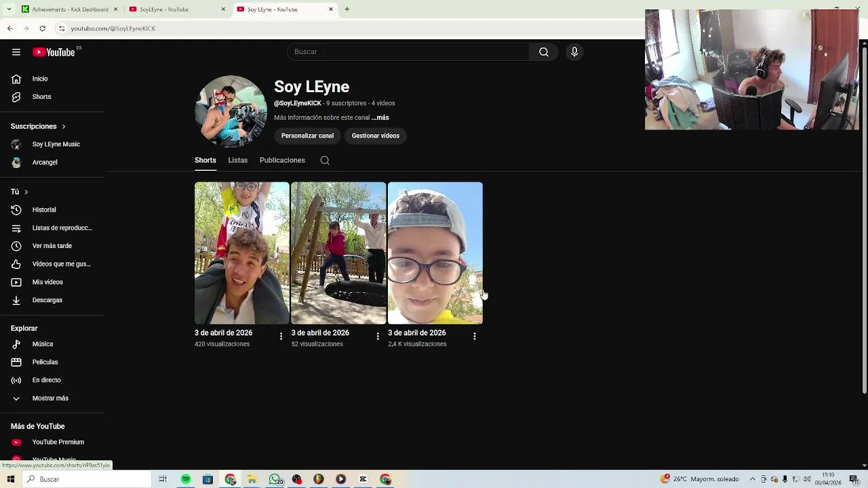Open the playground short with 52 visualizaciones
The width and height of the screenshot is (868, 488).
pos(338,253)
